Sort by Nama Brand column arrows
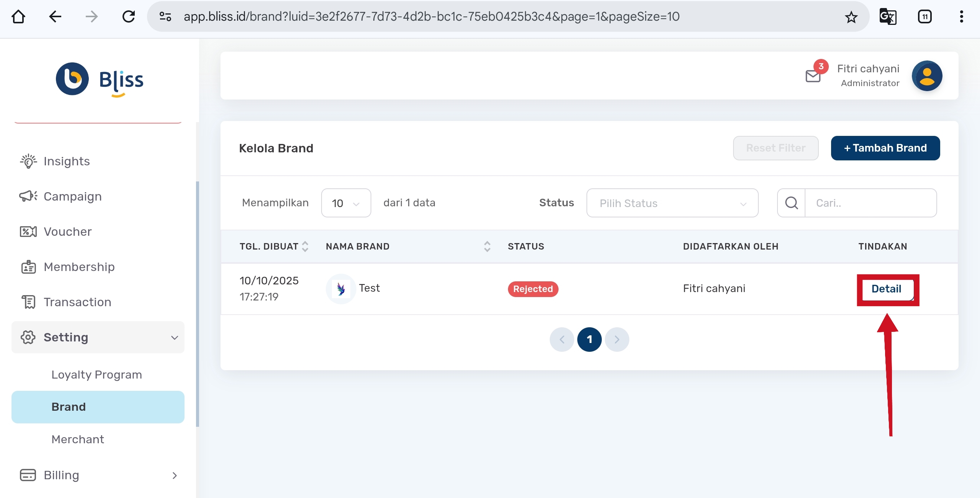This screenshot has width=980, height=498. pyautogui.click(x=487, y=247)
